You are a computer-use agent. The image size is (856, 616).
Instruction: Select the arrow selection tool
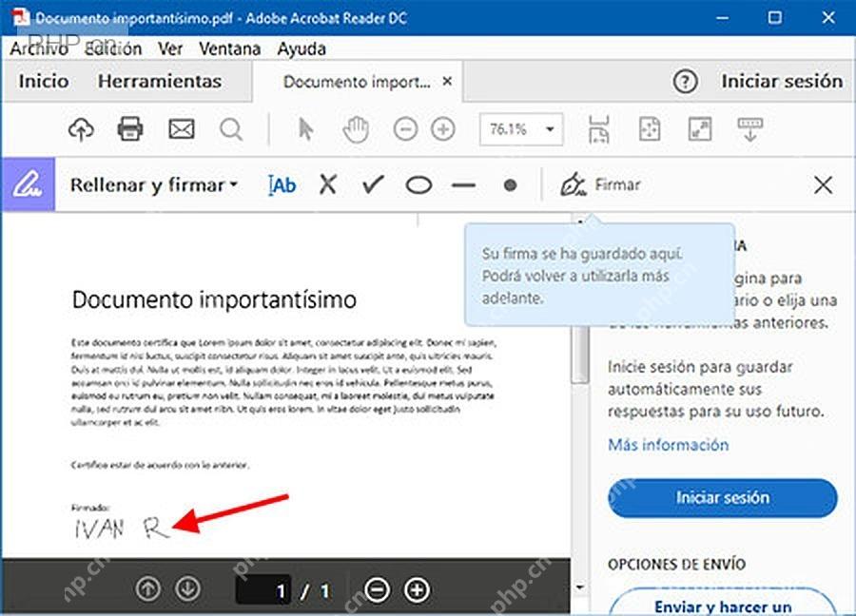[305, 129]
